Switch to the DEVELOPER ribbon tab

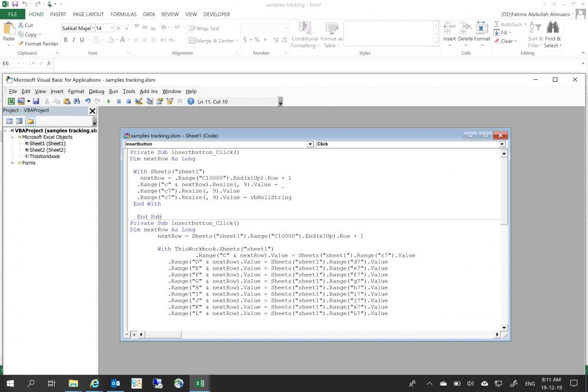(216, 14)
